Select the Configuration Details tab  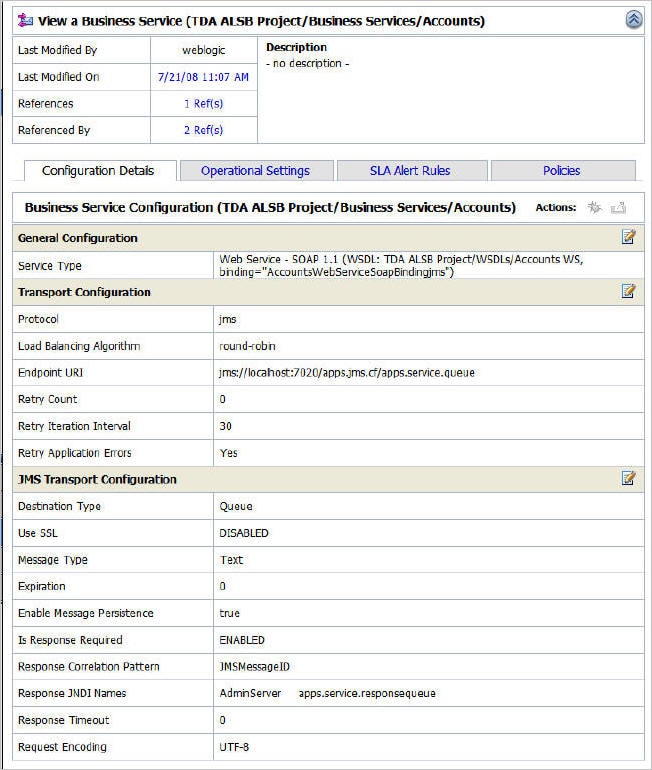[98, 170]
